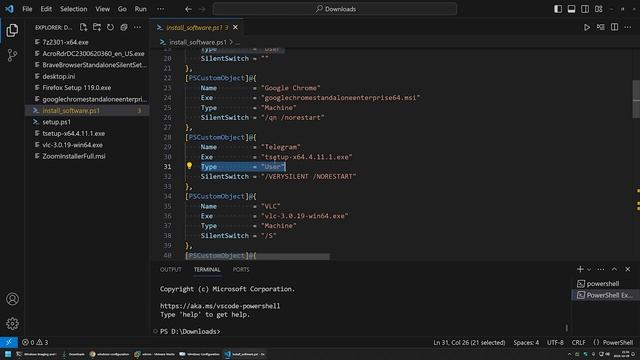The height and width of the screenshot is (360, 640).
Task: Split the editor to the right
Action: click(x=614, y=27)
